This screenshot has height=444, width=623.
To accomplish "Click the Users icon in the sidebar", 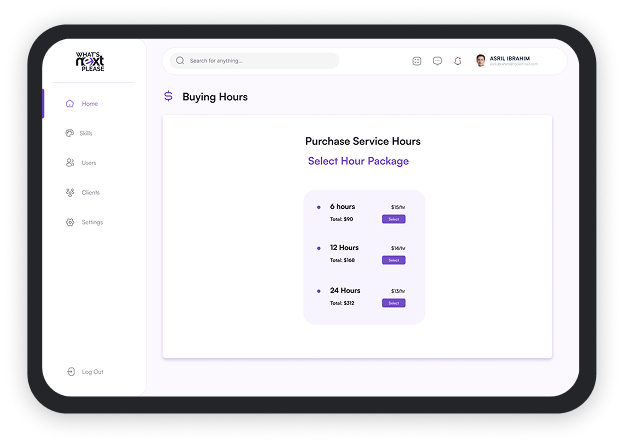I will [69, 163].
